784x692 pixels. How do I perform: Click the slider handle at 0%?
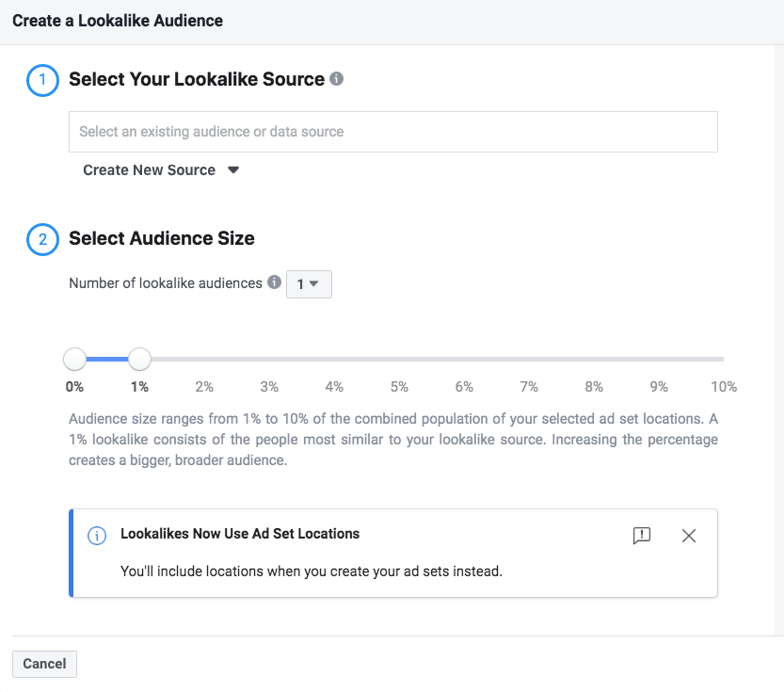[x=74, y=359]
